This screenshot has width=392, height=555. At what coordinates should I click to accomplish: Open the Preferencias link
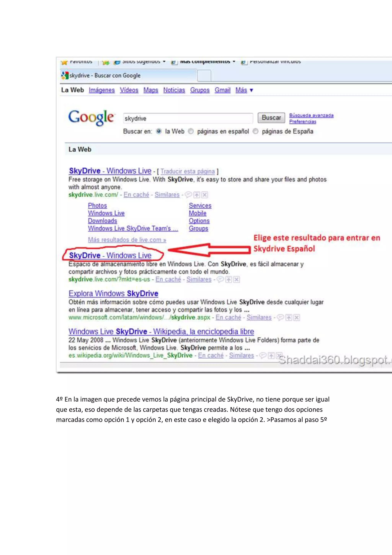point(303,122)
